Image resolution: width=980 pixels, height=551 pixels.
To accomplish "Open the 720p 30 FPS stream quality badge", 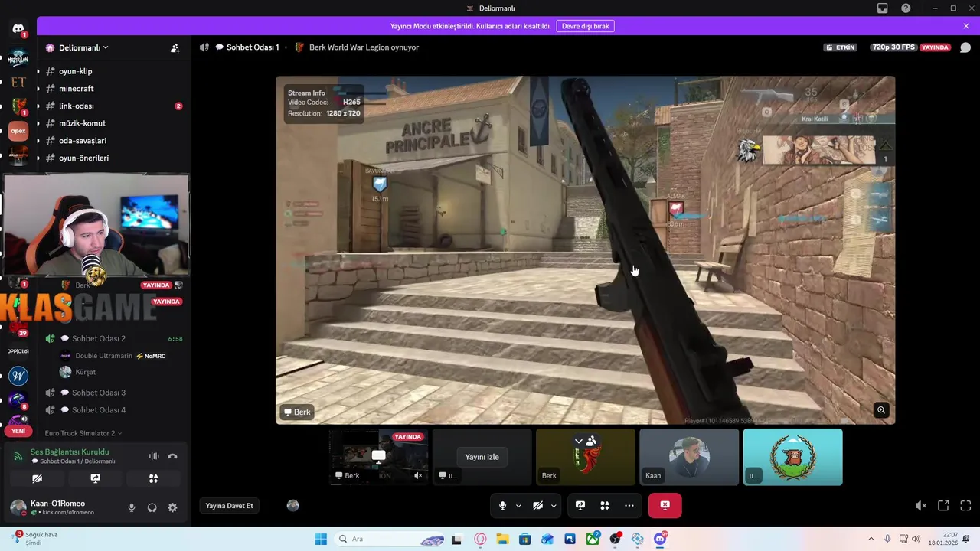I will (x=893, y=47).
